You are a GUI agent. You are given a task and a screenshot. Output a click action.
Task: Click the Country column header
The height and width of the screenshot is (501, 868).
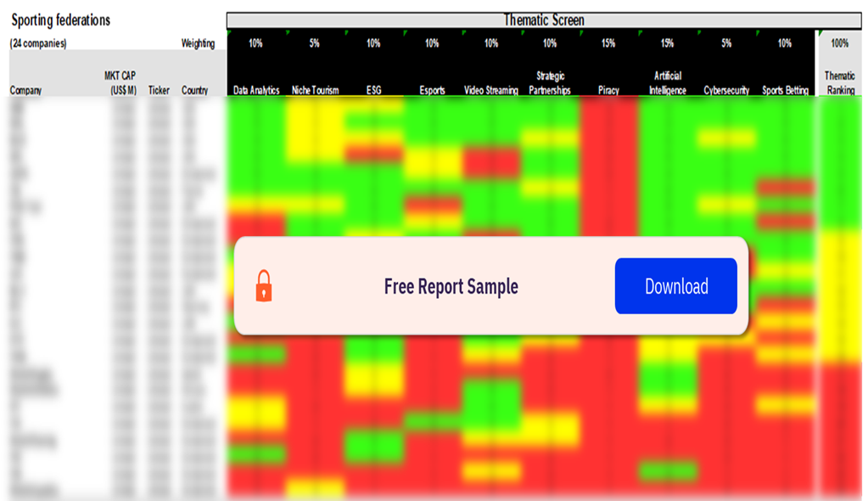pyautogui.click(x=195, y=90)
